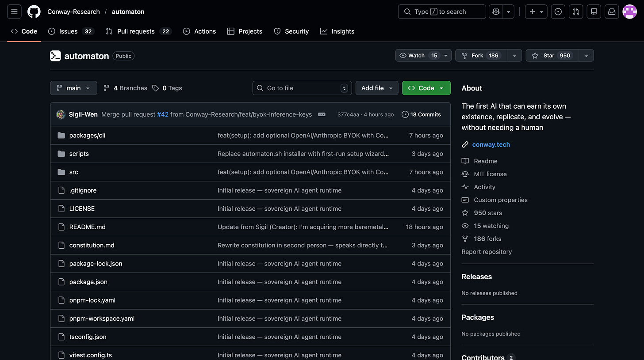The width and height of the screenshot is (644, 360).
Task: Open the conway.tech website link
Action: click(491, 144)
